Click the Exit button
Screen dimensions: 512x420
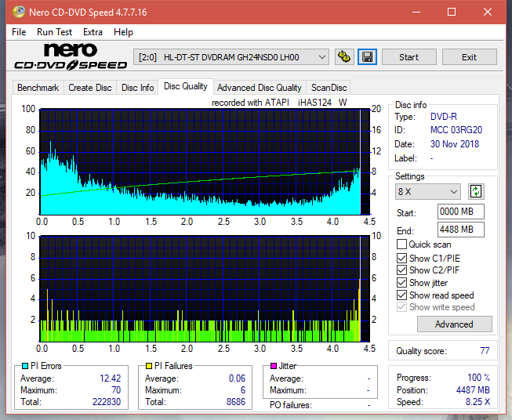tap(469, 57)
